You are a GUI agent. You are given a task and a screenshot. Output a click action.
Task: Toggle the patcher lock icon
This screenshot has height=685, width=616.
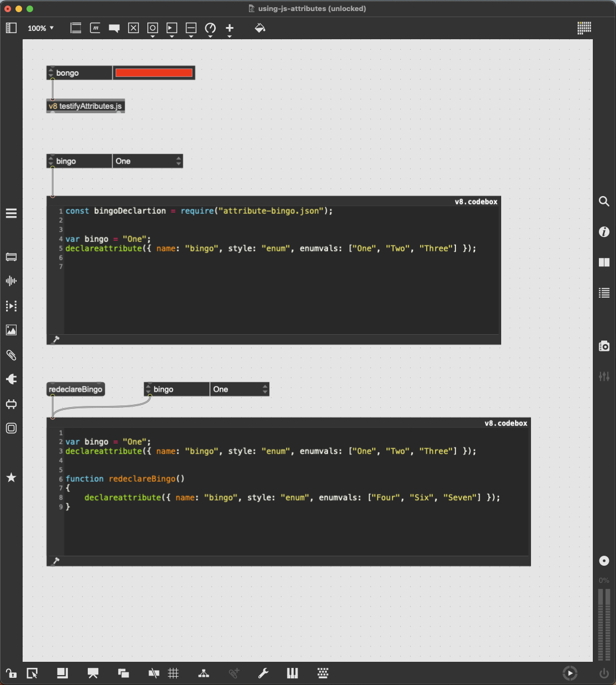(11, 673)
